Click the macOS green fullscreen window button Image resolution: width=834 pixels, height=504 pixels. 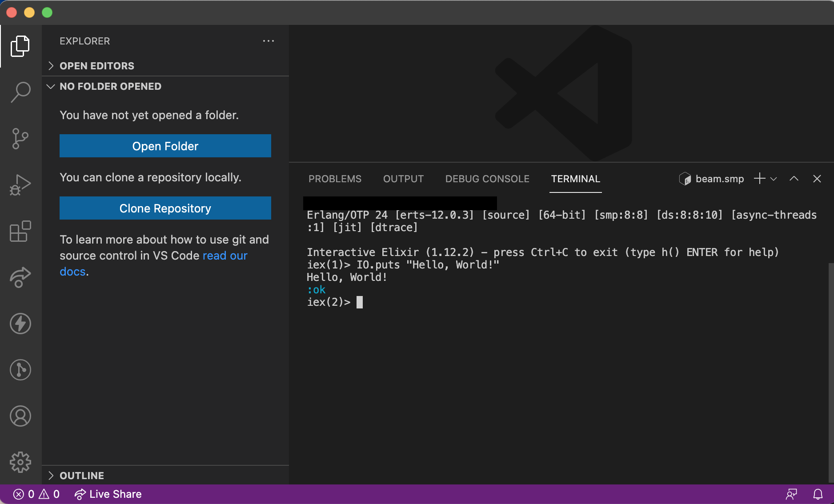click(x=47, y=12)
